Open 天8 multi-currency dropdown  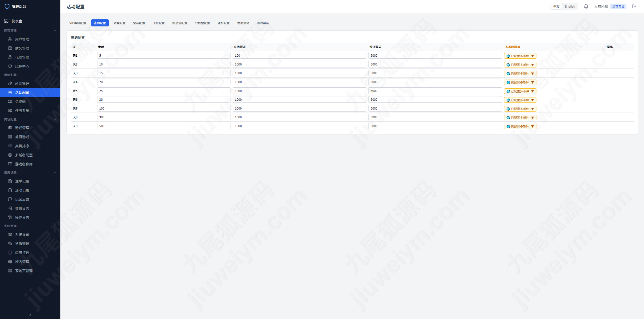point(520,118)
